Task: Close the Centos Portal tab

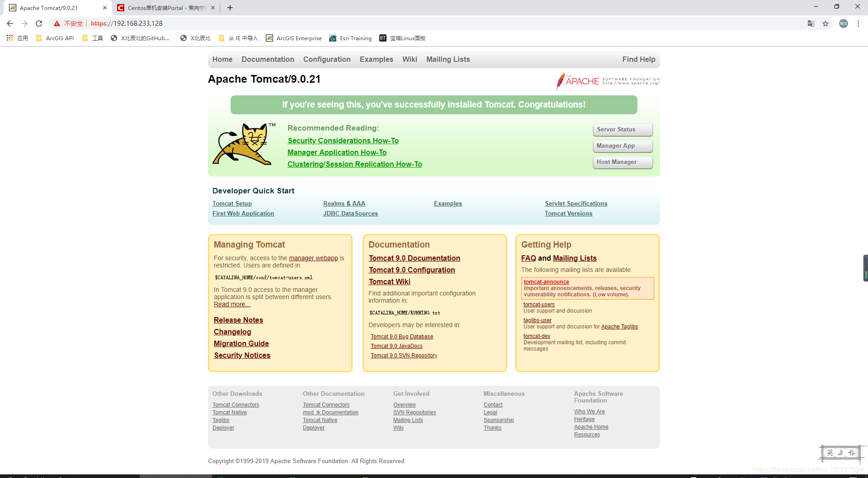Action: (x=213, y=8)
